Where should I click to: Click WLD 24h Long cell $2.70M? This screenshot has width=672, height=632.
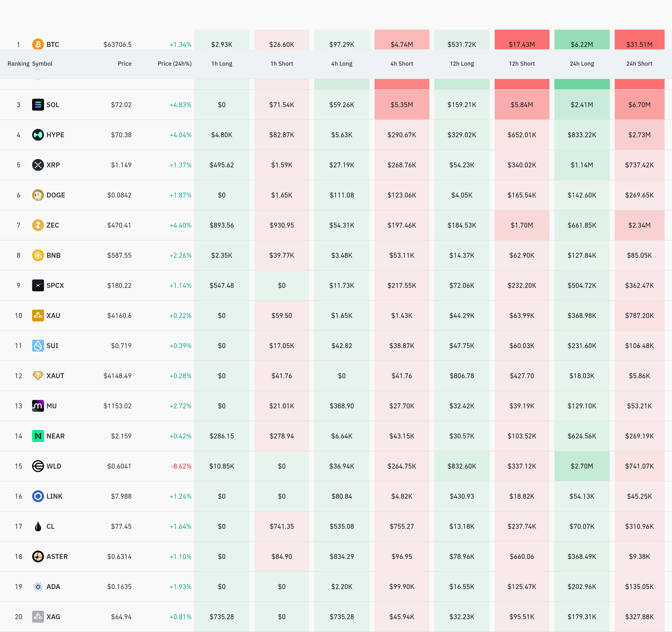tap(582, 466)
